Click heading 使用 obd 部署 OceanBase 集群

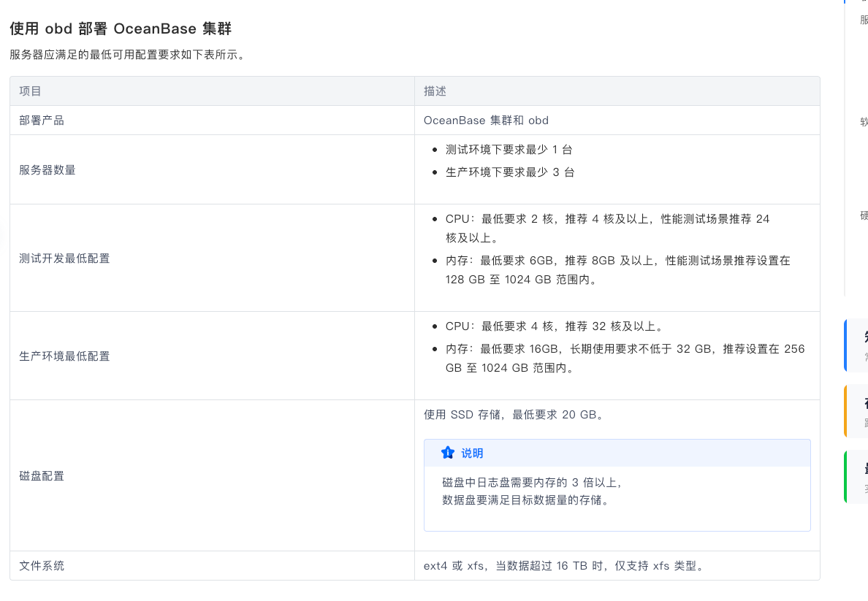(x=121, y=28)
